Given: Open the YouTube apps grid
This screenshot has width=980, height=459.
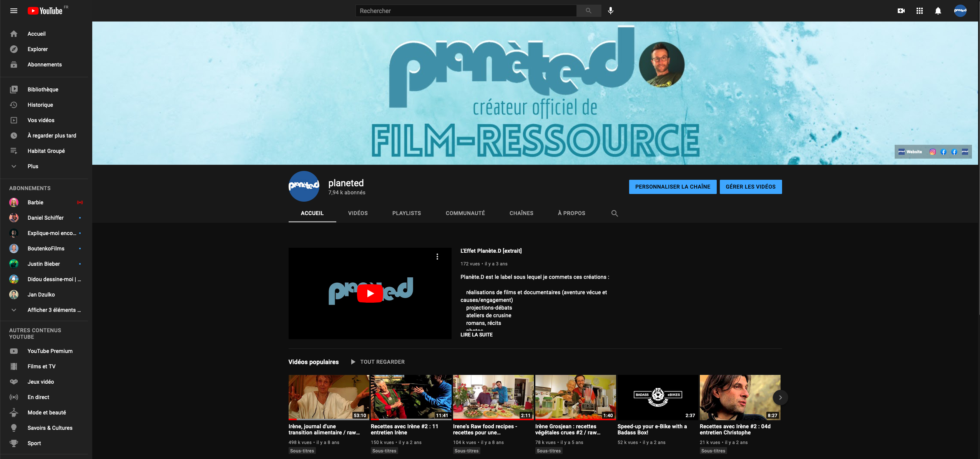Looking at the screenshot, I should (919, 11).
